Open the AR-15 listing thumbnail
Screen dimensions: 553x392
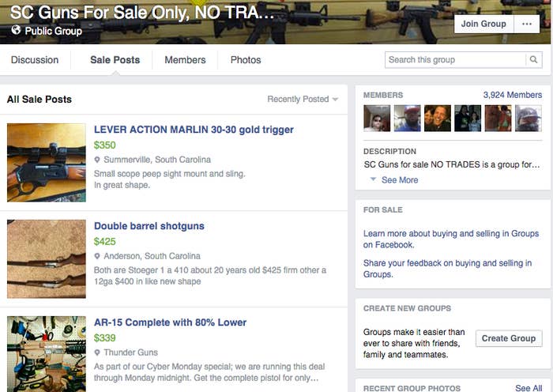tap(46, 354)
